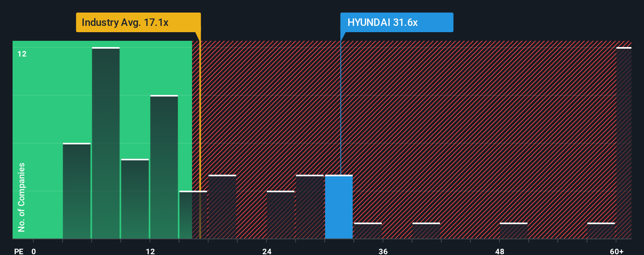Click the x-axis label 36
Viewport: 644px width, 255px height.
coord(383,251)
